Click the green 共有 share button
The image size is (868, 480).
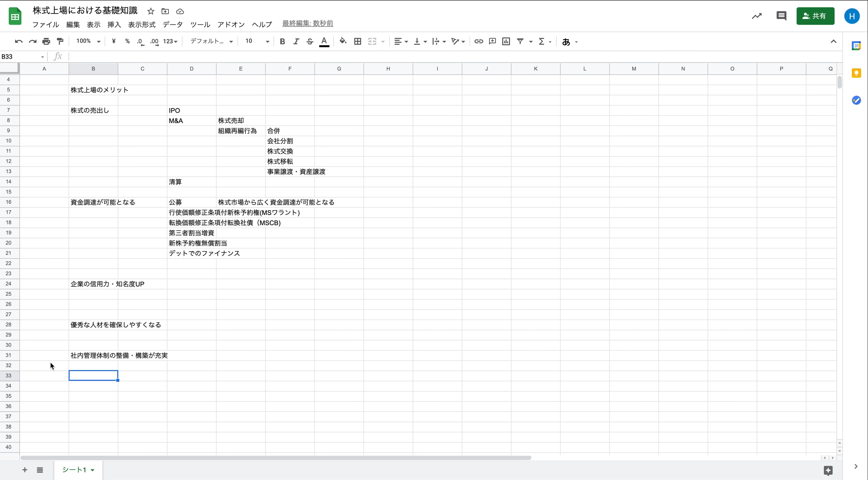[x=815, y=16]
